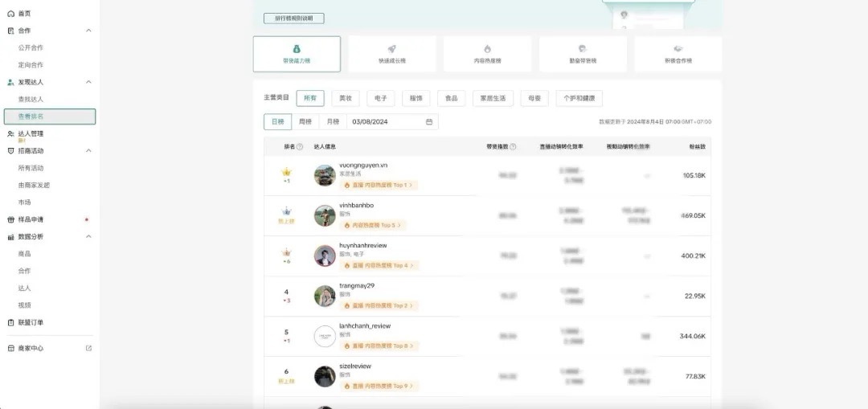This screenshot has height=409, width=868.
Task: Expand the Top 1 badge arrow for vuongnguyen.vn
Action: [x=411, y=186]
